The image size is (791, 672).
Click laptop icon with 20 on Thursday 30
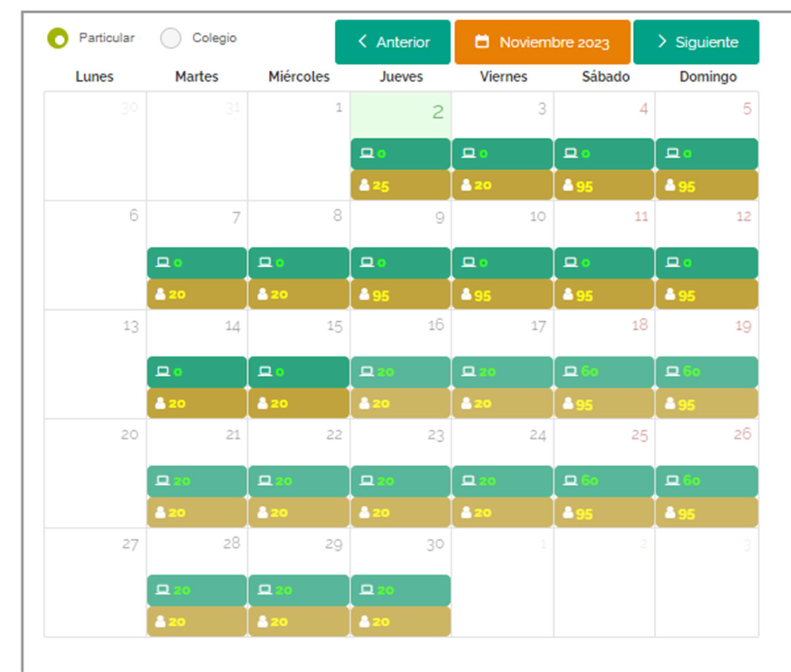[x=366, y=590]
